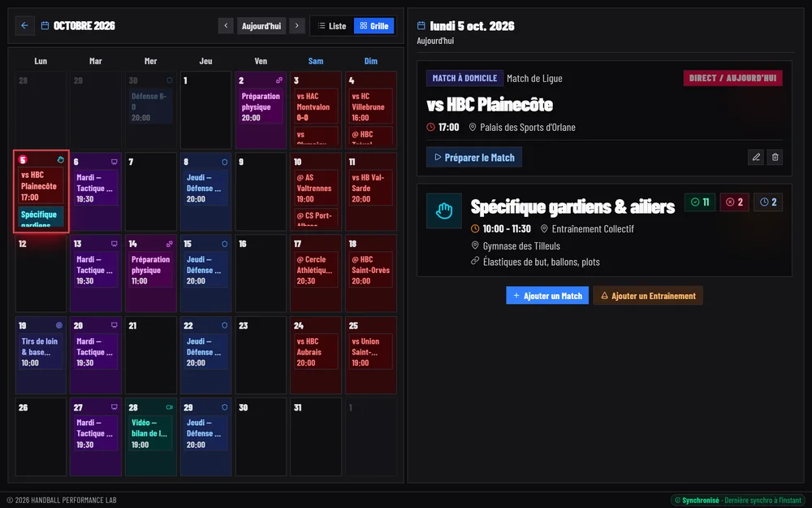Open Spécifique gardiens event on day 5
Viewport: 812px width, 508px height.
41,217
